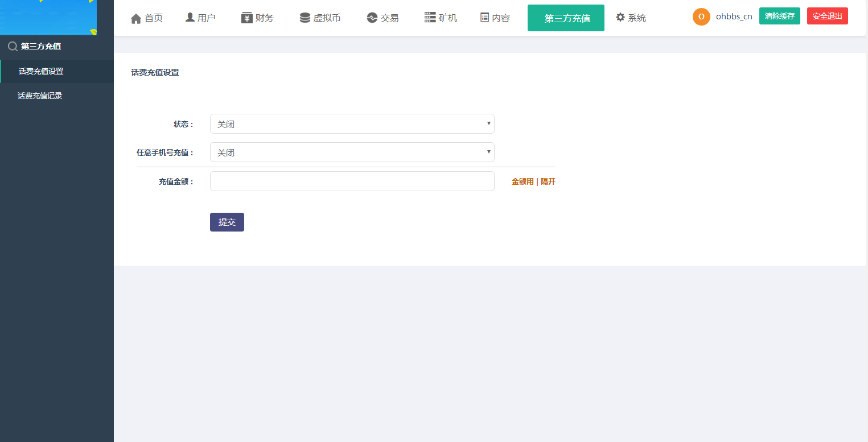Click the yen icon for 财务
Viewport: 868px width, 442px height.
tap(246, 18)
